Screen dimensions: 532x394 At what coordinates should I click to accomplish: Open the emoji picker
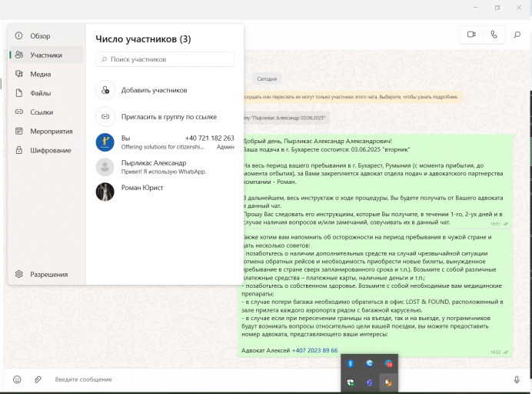point(17,379)
